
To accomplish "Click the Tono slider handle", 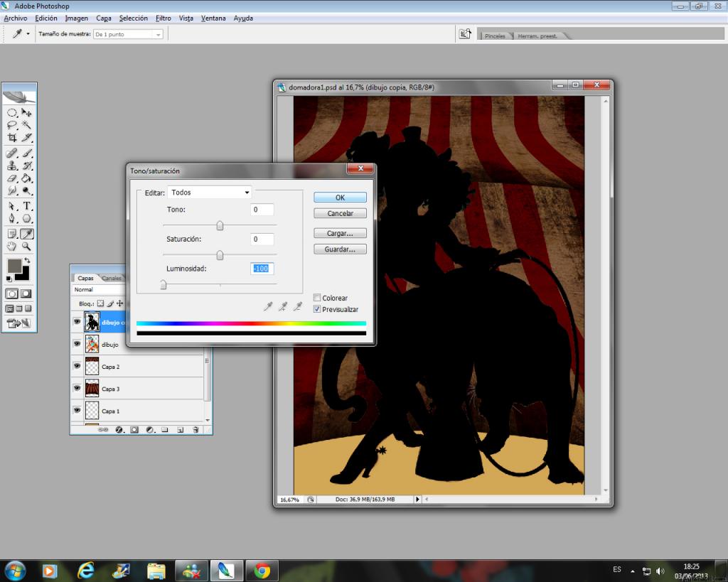I will [220, 226].
